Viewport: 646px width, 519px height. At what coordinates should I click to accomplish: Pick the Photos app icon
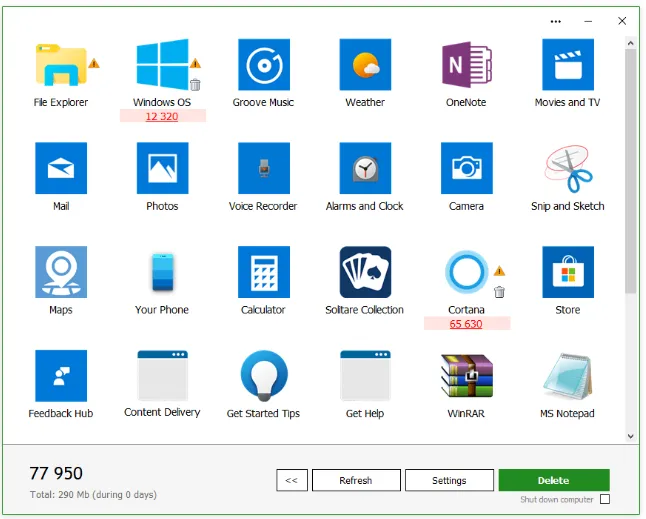[162, 168]
